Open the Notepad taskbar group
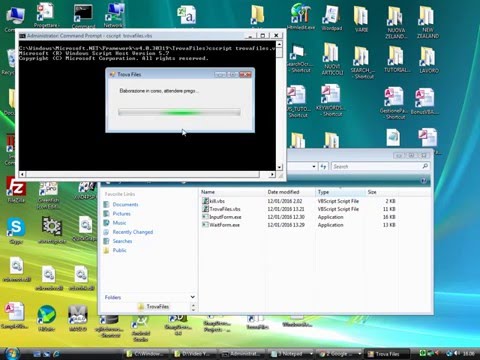This screenshot has width=480, height=360. (291, 354)
